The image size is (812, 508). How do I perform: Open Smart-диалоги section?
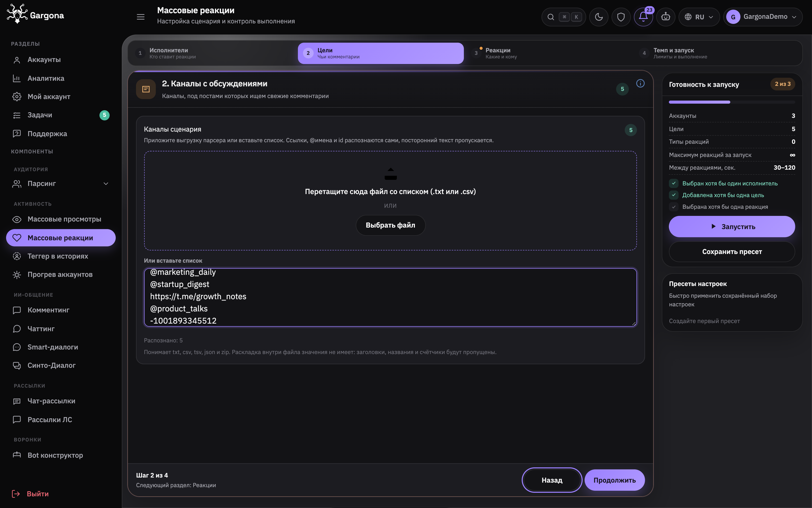click(x=61, y=347)
